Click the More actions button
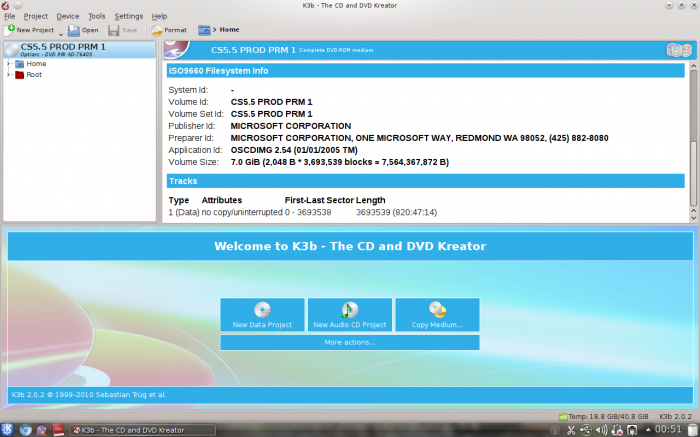This screenshot has height=437, width=700. pos(350,342)
